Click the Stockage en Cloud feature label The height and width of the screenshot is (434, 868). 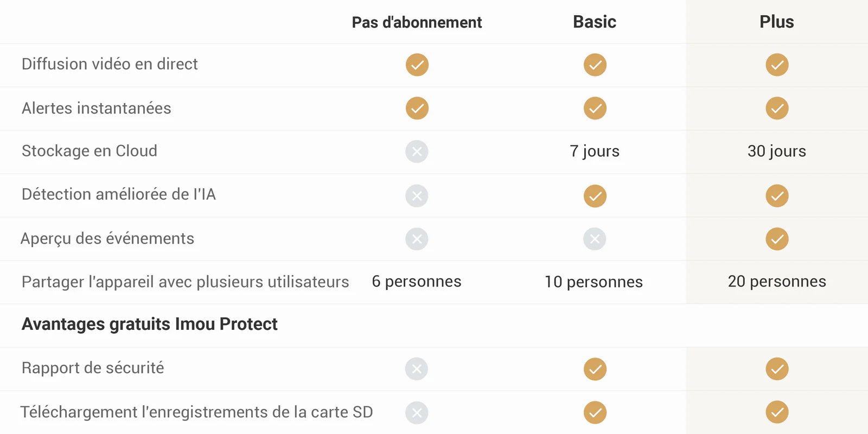(x=90, y=151)
